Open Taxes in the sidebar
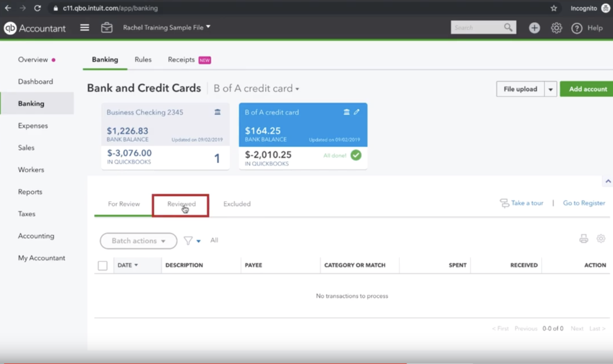The width and height of the screenshot is (613, 364). click(x=26, y=214)
